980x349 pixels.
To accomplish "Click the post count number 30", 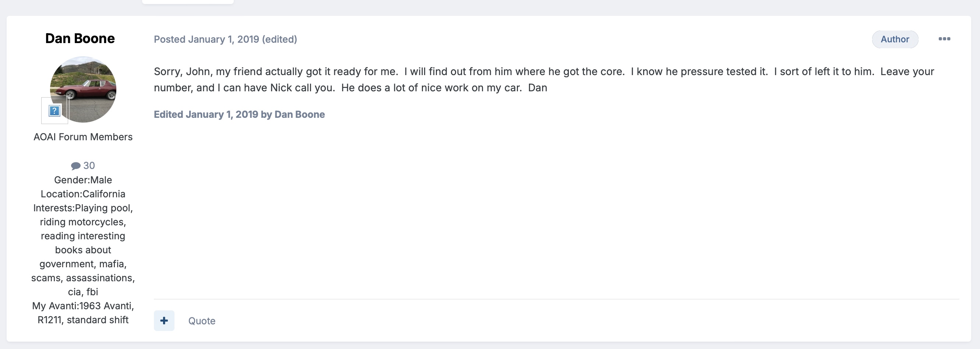I will (89, 166).
